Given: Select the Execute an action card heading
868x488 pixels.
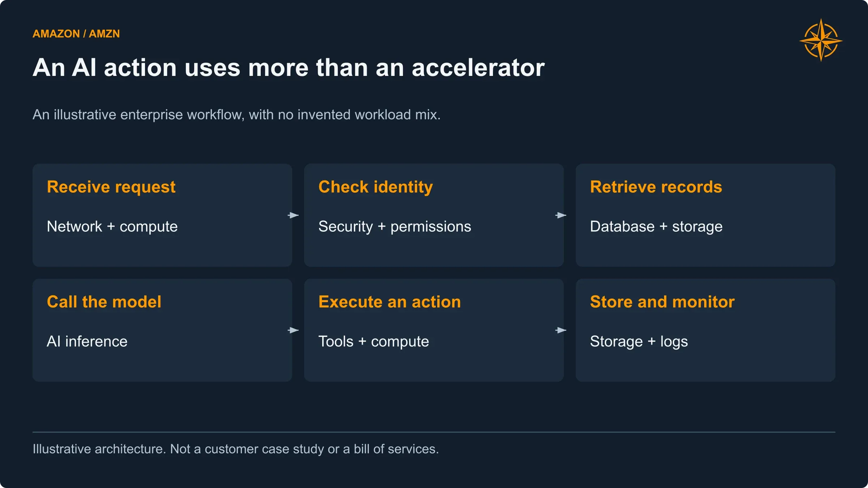Looking at the screenshot, I should tap(390, 302).
